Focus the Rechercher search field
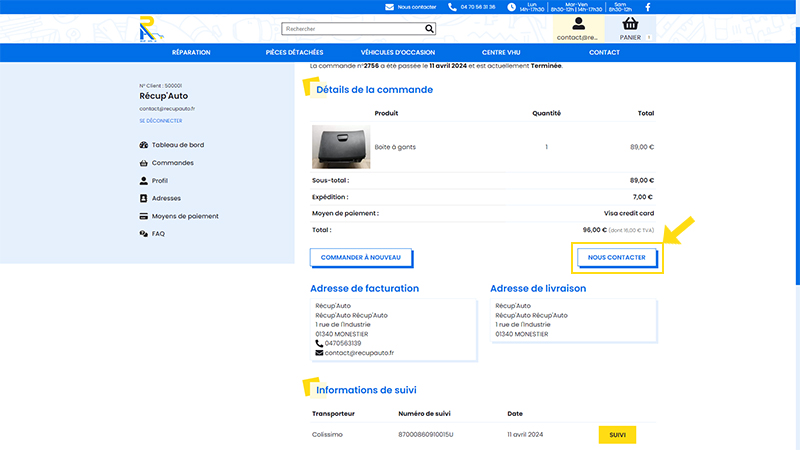This screenshot has height=450, width=800. tap(353, 29)
